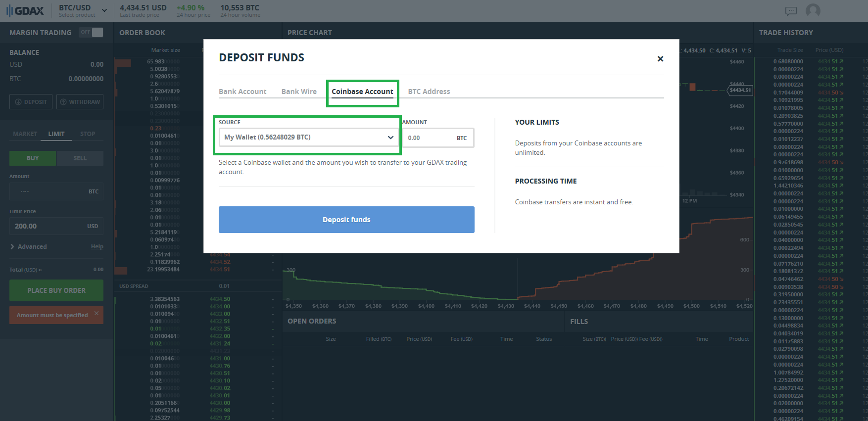
Task: Switch to the BTC Address tab
Action: click(x=429, y=92)
